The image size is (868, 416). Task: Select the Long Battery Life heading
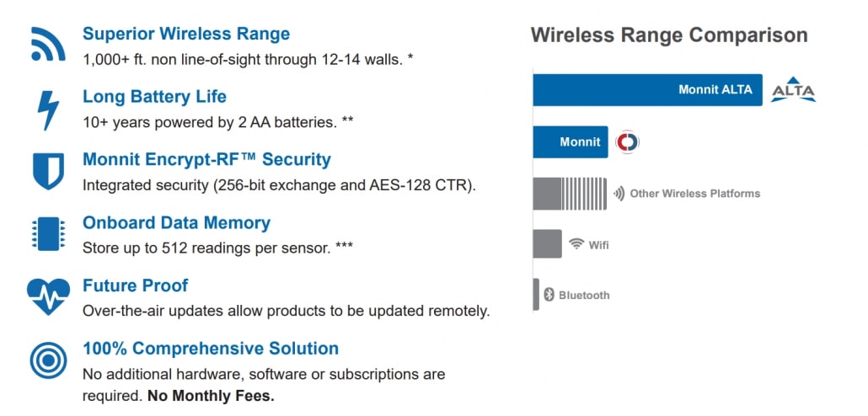pos(154,97)
